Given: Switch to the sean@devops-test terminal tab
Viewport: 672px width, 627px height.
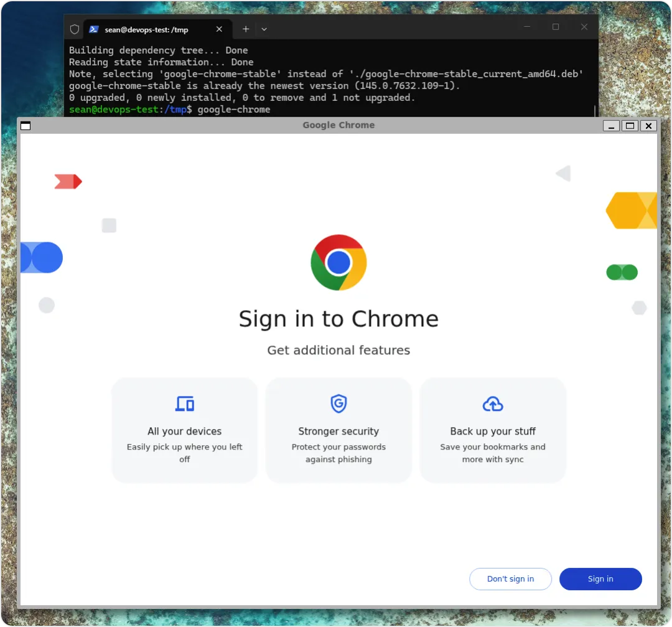Looking at the screenshot, I should (x=157, y=29).
